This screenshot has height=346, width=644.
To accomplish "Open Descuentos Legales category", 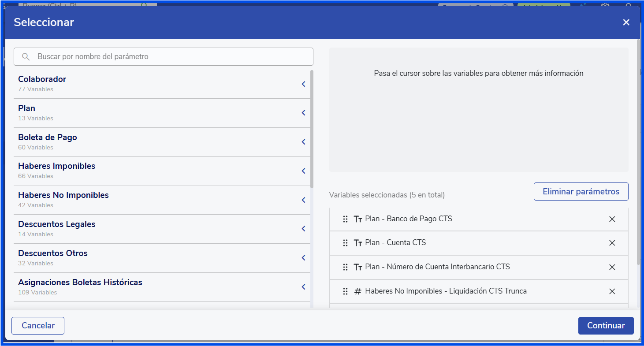I will 303,229.
